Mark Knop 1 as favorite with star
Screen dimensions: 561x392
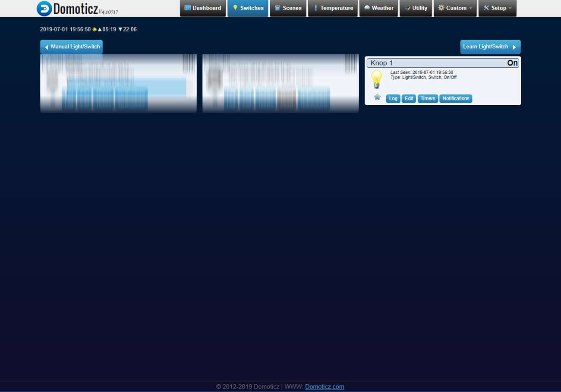point(377,97)
